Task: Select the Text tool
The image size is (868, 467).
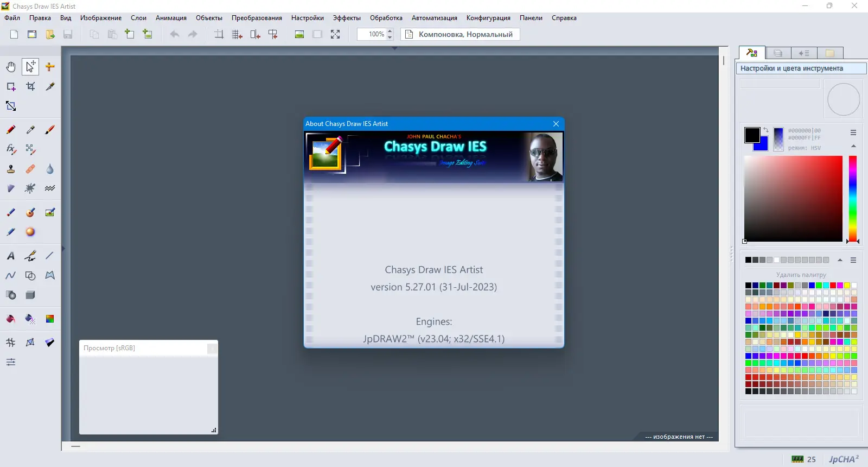Action: coord(11,256)
